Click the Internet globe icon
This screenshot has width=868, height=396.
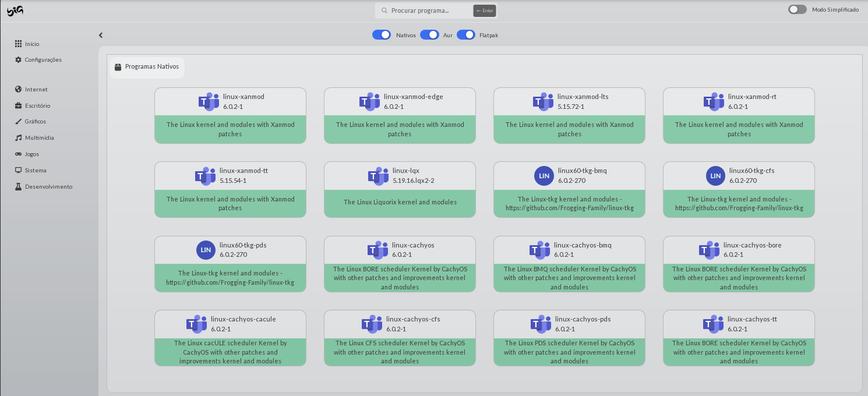point(19,89)
